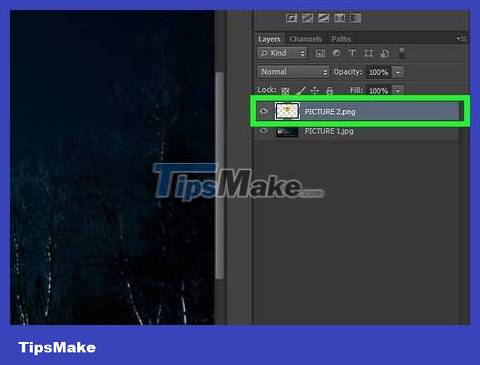Image resolution: width=480 pixels, height=365 pixels.
Task: Lock all padlock icon
Action: click(329, 91)
